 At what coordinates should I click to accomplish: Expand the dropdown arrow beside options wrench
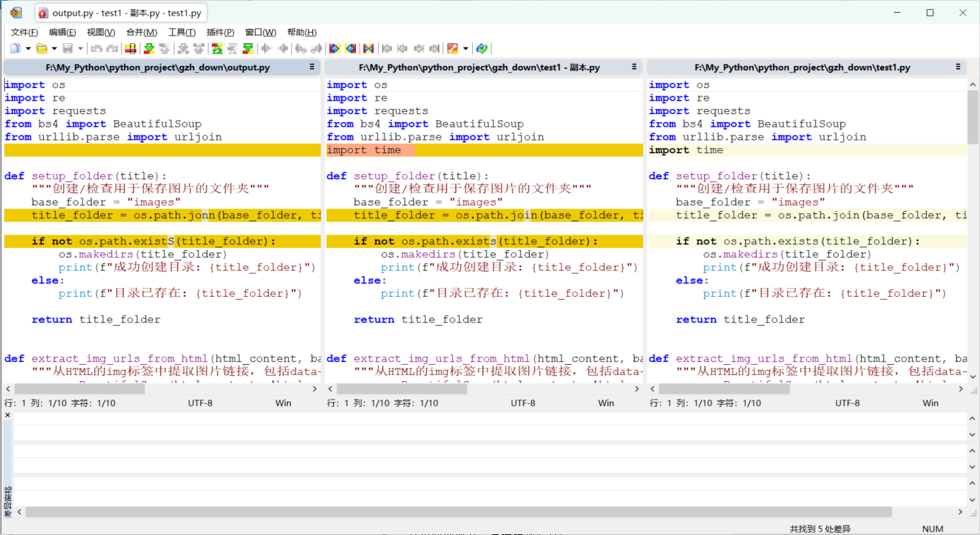[465, 49]
